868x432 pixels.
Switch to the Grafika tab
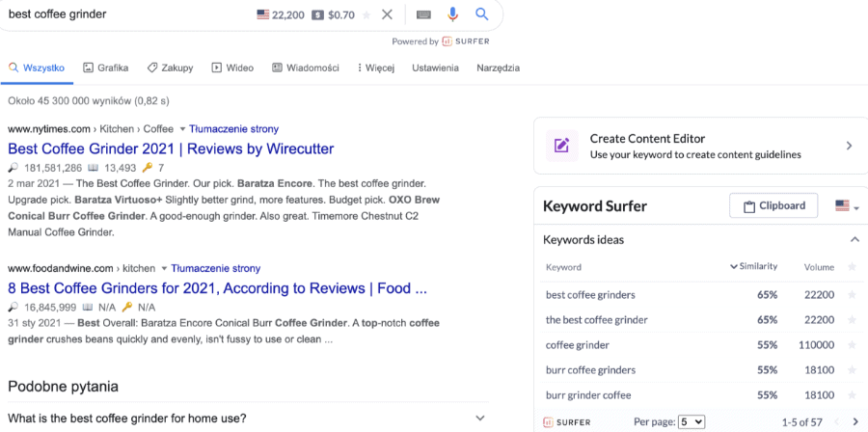coord(106,68)
